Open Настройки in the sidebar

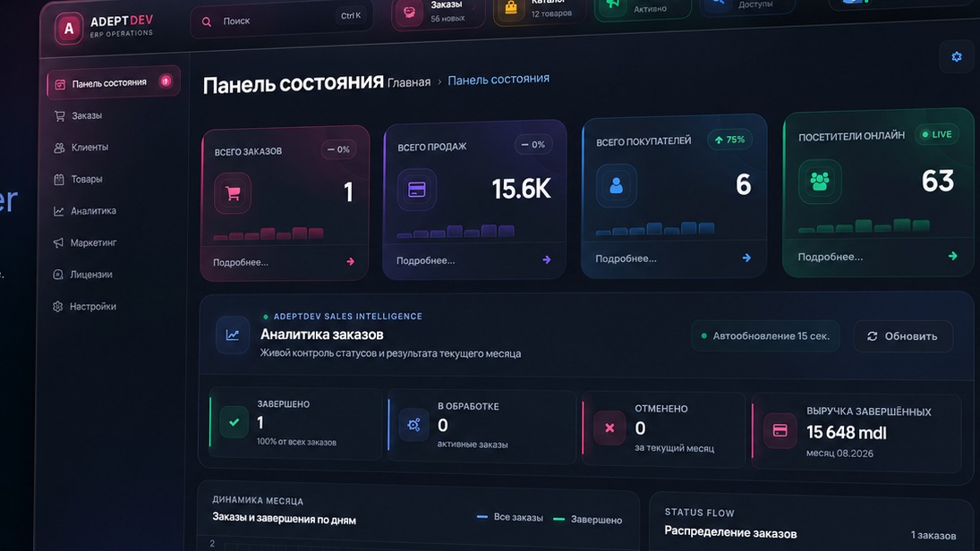coord(92,307)
